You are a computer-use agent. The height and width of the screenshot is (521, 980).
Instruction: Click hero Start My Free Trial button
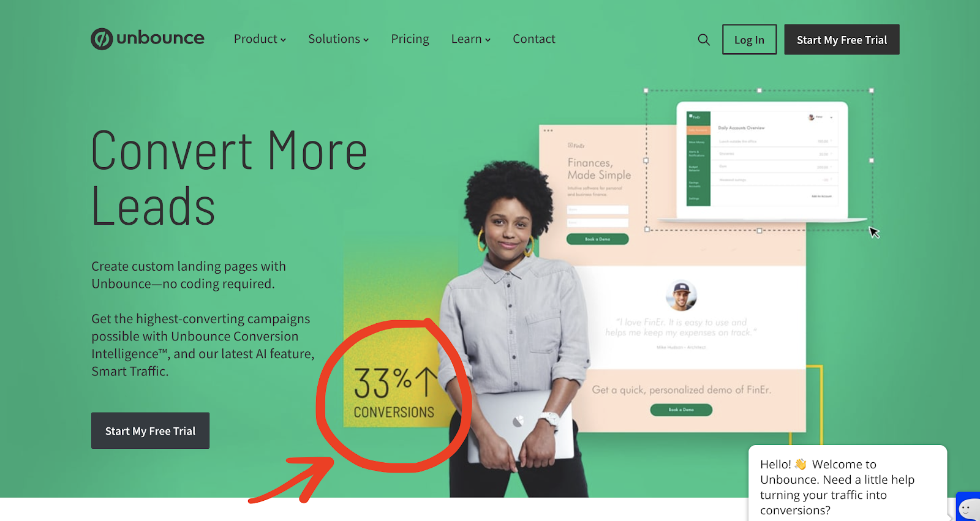(150, 430)
